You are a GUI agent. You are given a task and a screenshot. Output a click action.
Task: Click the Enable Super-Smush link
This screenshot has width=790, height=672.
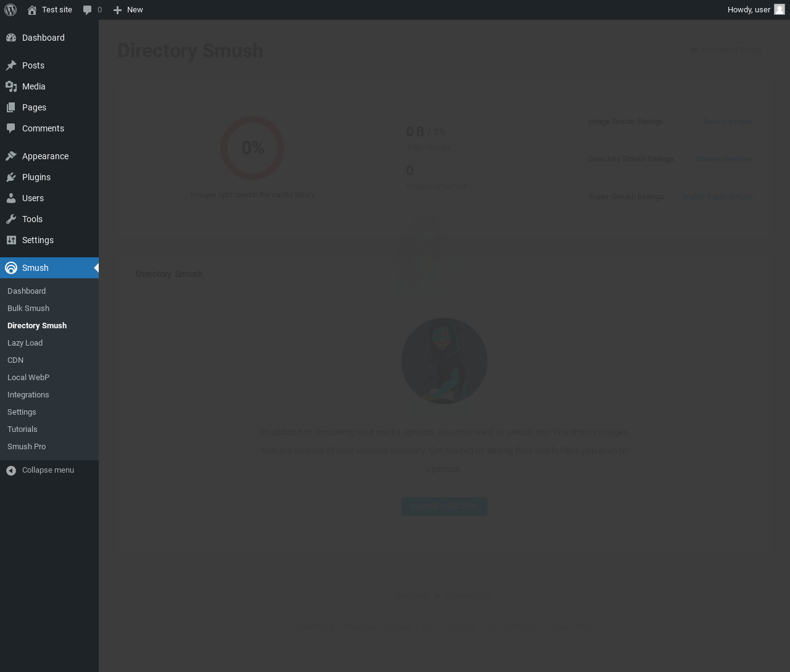click(718, 197)
